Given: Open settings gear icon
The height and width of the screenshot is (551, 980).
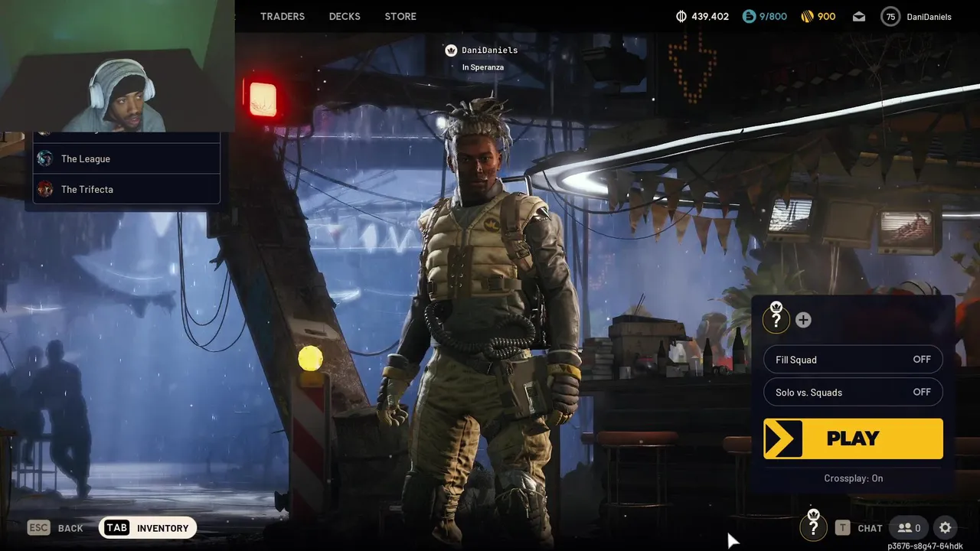Looking at the screenshot, I should pyautogui.click(x=946, y=528).
